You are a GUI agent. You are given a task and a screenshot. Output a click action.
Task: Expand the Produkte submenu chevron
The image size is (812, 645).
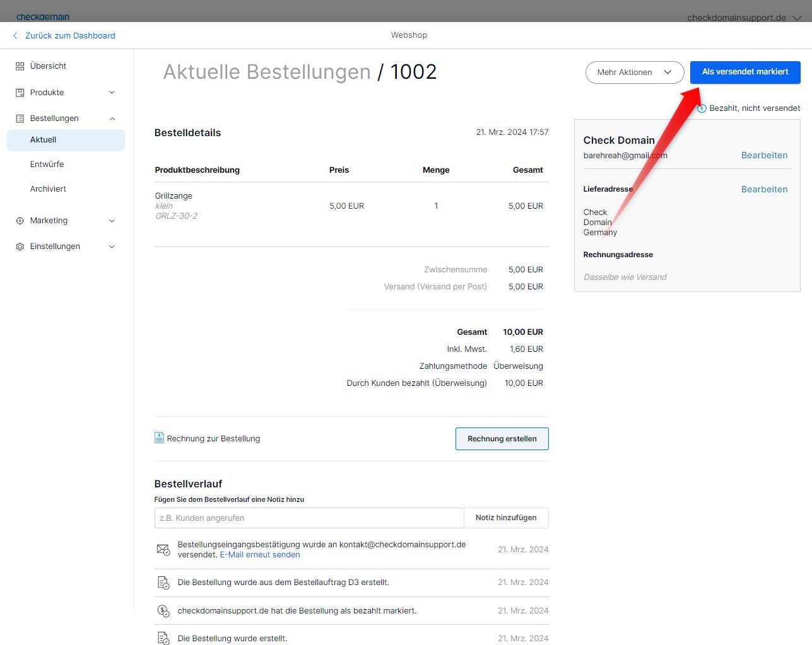tap(112, 93)
